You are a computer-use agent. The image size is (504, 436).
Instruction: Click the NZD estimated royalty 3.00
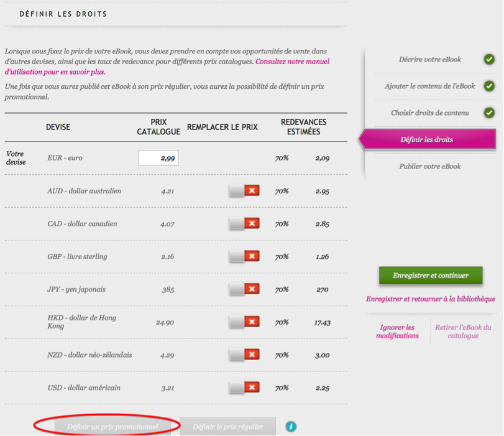(323, 355)
